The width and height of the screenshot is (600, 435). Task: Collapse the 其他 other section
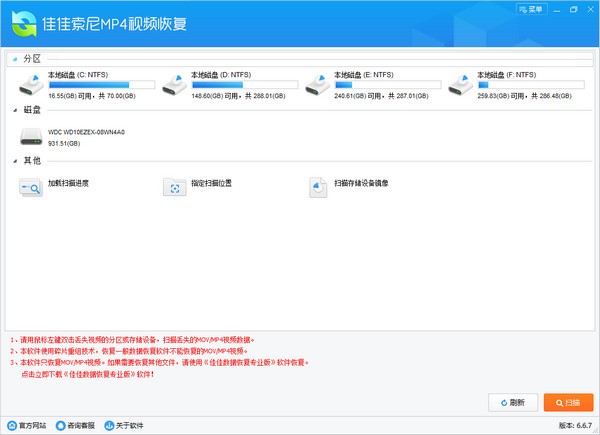tap(15, 161)
